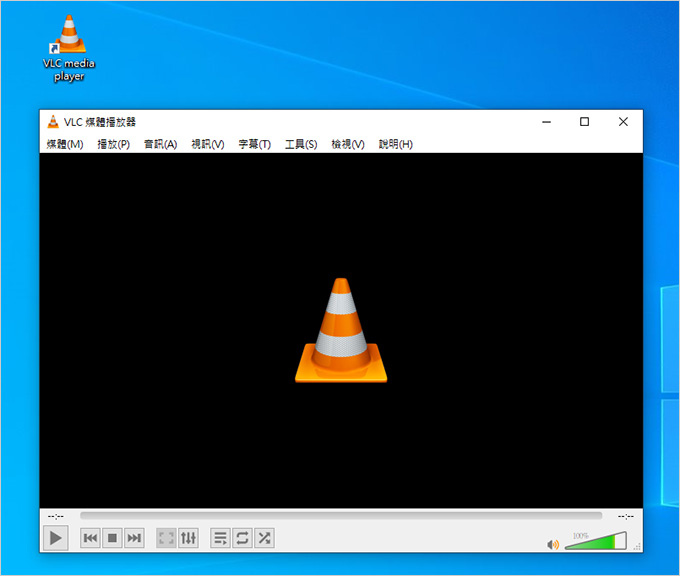Open the 音訊(A) menu
Screen dimensions: 680x576
160,144
